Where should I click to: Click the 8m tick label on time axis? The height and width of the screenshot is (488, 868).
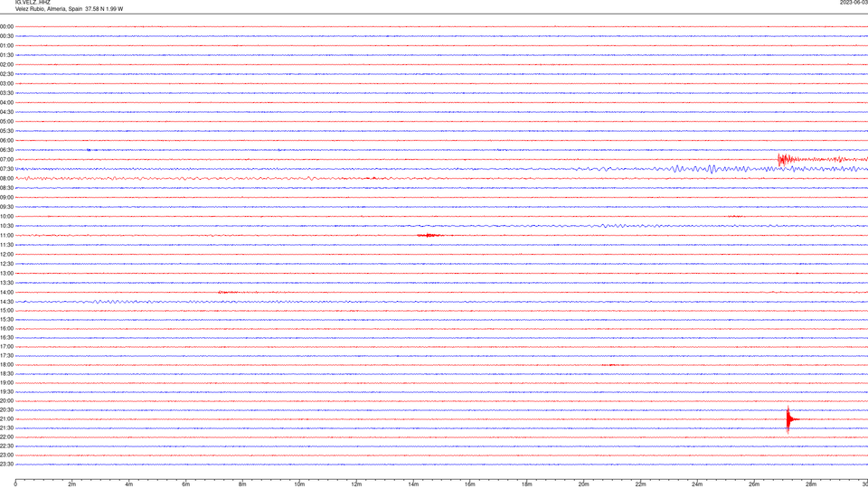click(242, 484)
